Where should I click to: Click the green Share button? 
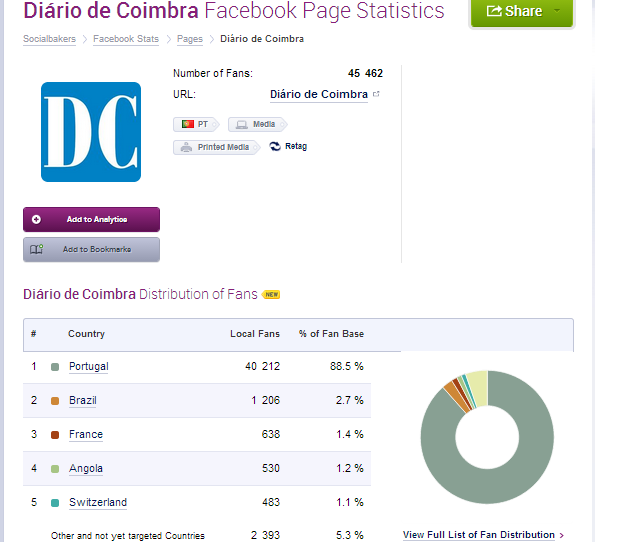point(522,12)
